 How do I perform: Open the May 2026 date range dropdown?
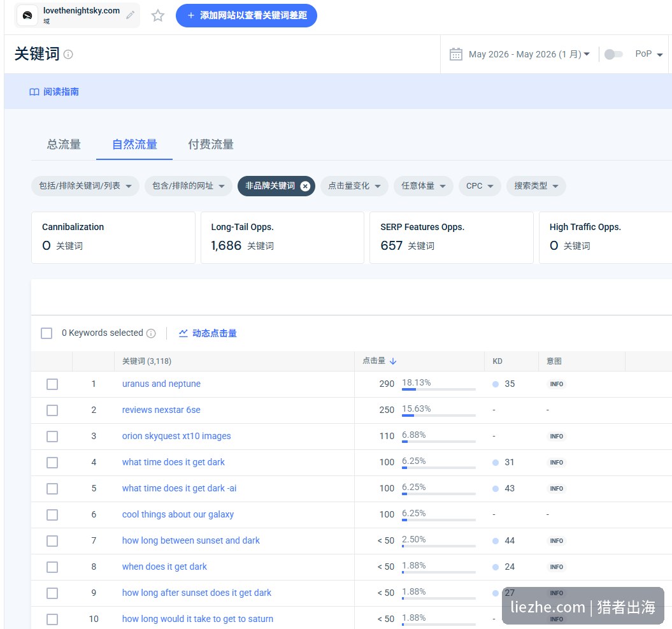pos(529,54)
